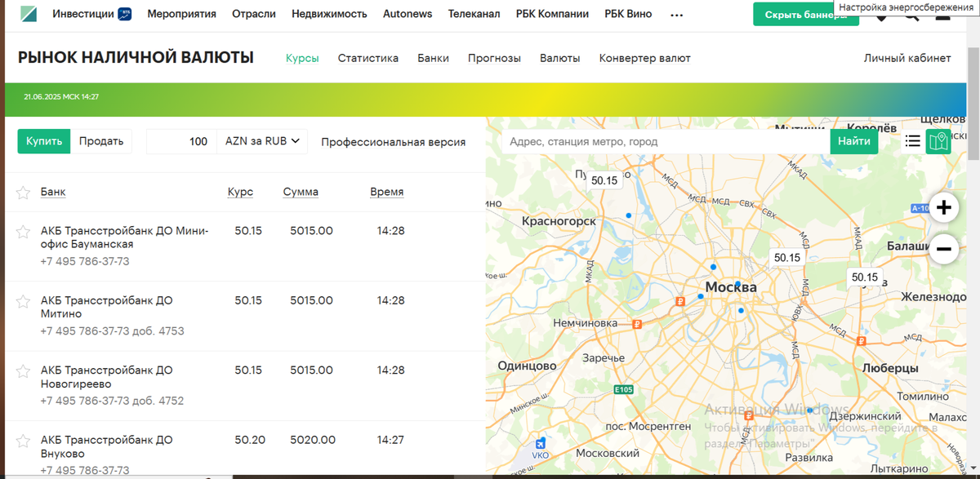Click the Скрыть баннеры button
This screenshot has width=980, height=479.
tap(806, 15)
